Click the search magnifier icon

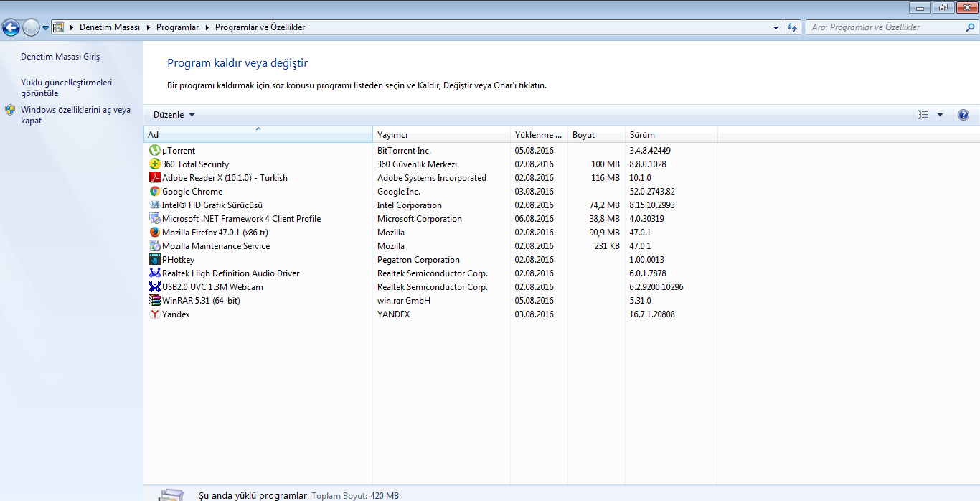971,27
